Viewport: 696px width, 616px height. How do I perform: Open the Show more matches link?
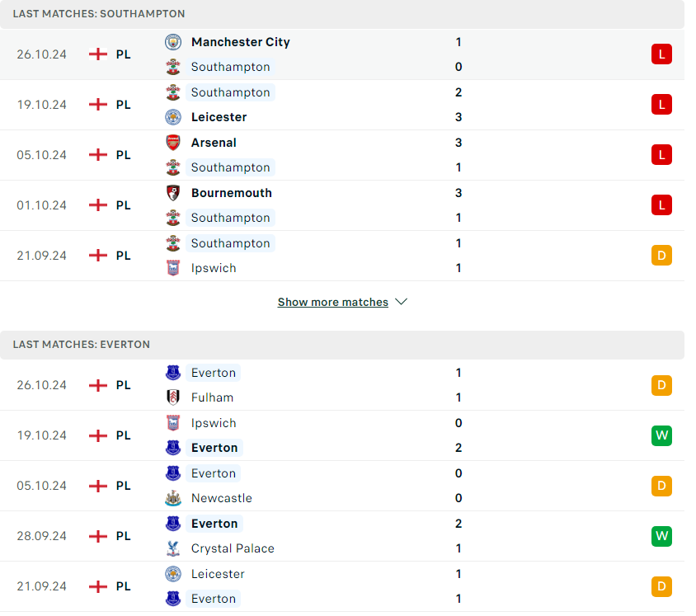332,303
